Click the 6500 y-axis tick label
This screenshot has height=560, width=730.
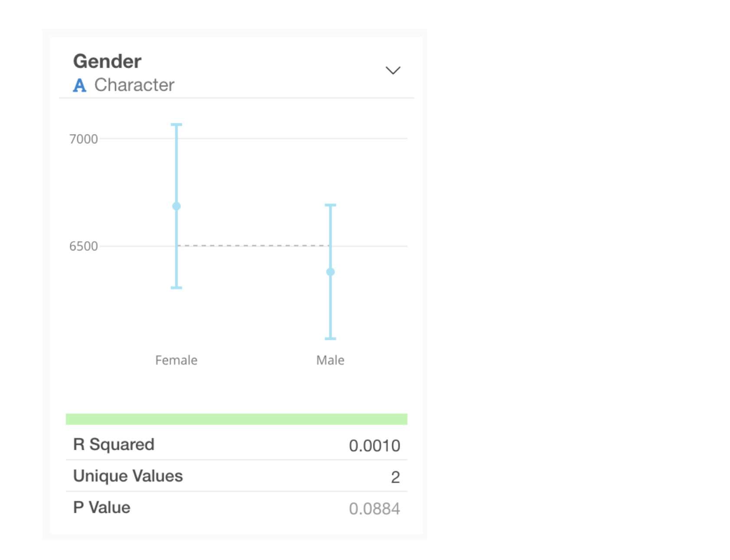[84, 246]
